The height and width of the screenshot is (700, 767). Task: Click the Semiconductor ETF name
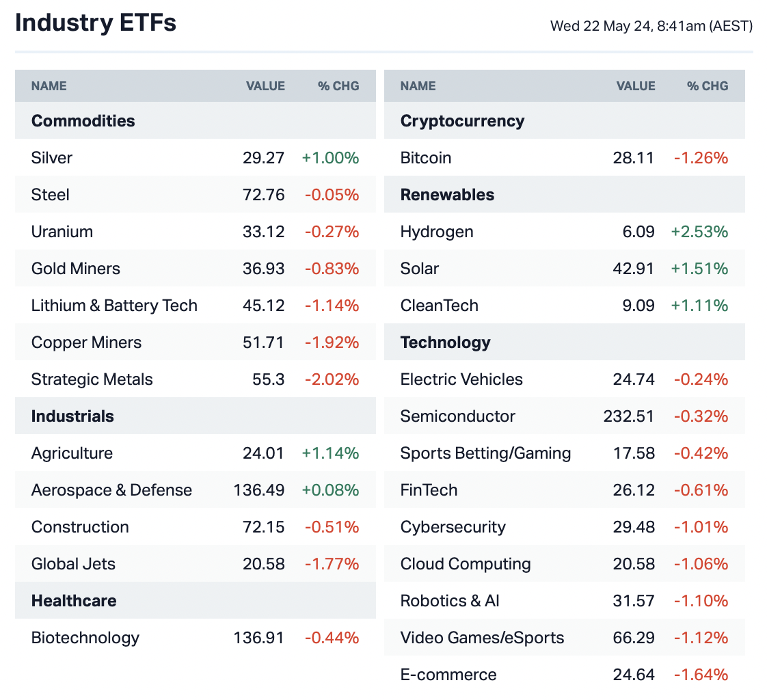[x=458, y=416]
